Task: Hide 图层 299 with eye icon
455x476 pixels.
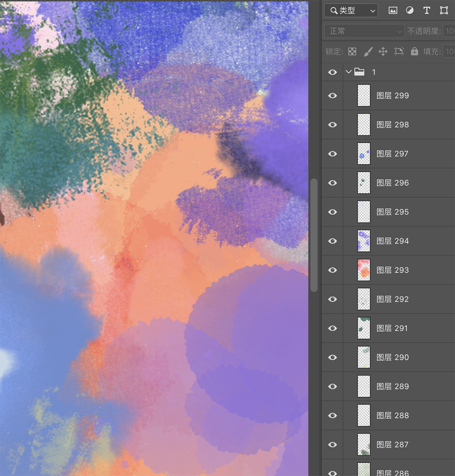Action: [333, 96]
